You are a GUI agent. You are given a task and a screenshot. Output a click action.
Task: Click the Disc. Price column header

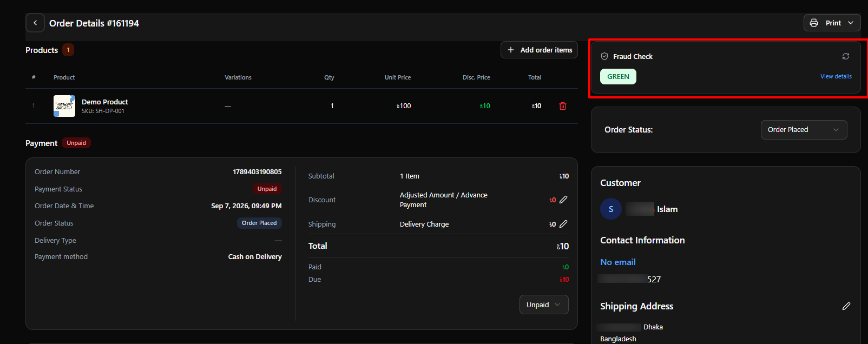[x=476, y=77]
